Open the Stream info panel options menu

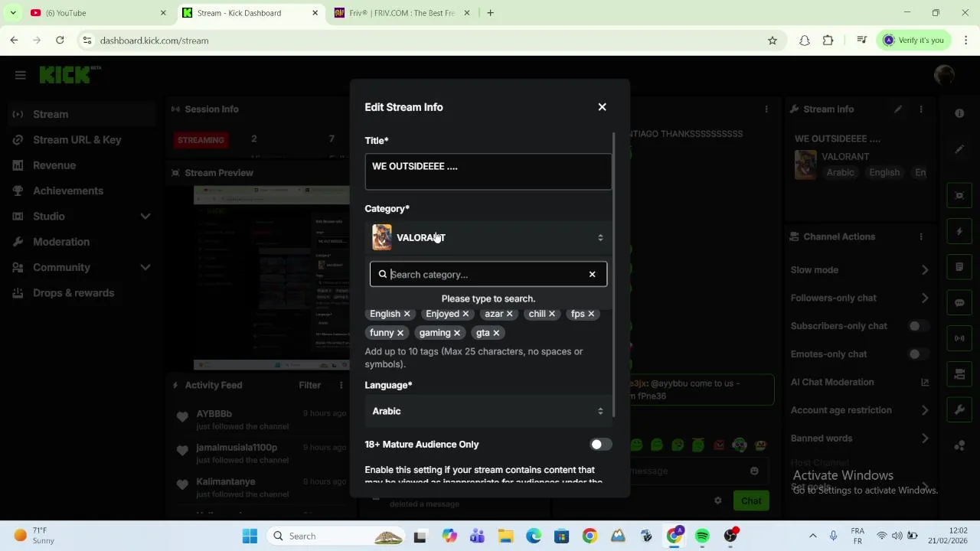pos(921,109)
